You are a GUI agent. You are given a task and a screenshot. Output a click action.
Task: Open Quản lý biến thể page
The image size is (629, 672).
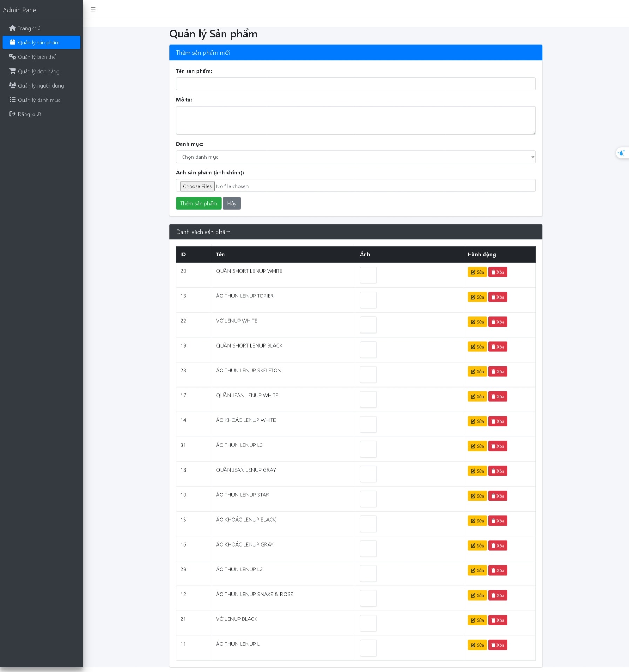pyautogui.click(x=41, y=57)
